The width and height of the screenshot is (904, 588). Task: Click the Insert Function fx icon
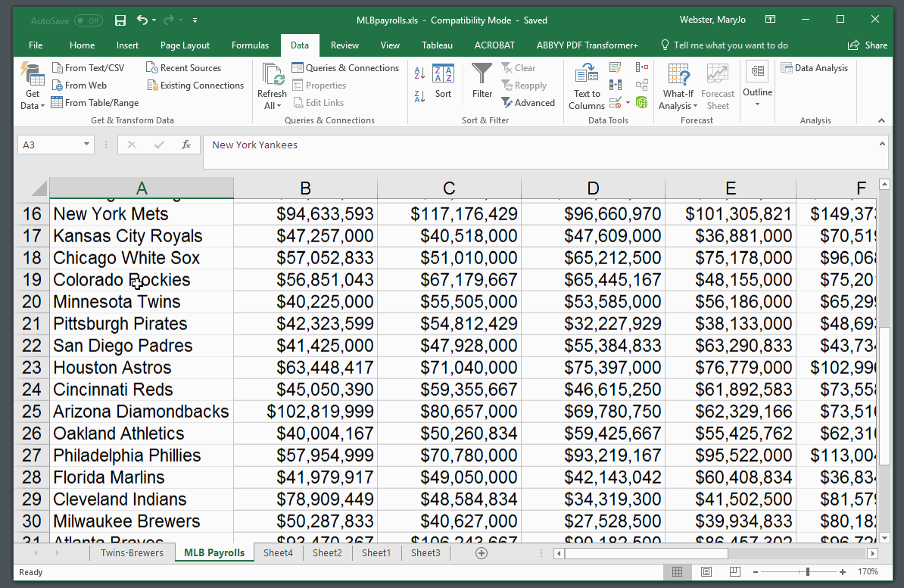click(x=186, y=145)
